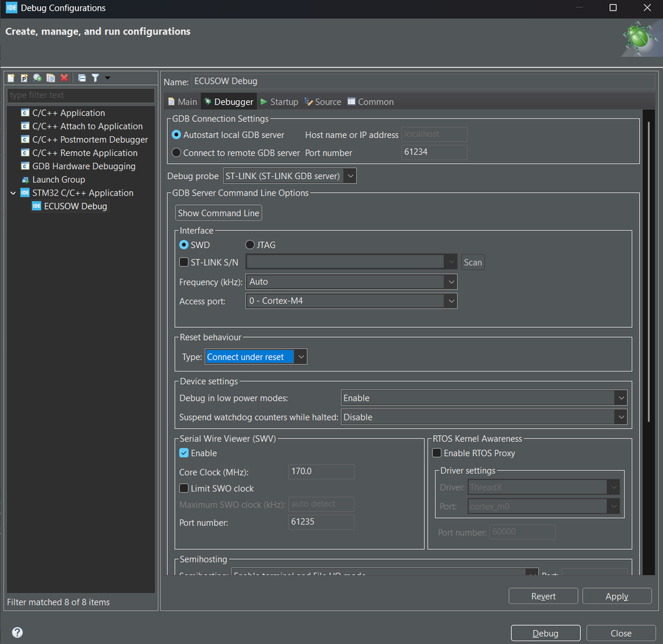Click the Debugger tab vertical scrollbar

tap(648, 272)
